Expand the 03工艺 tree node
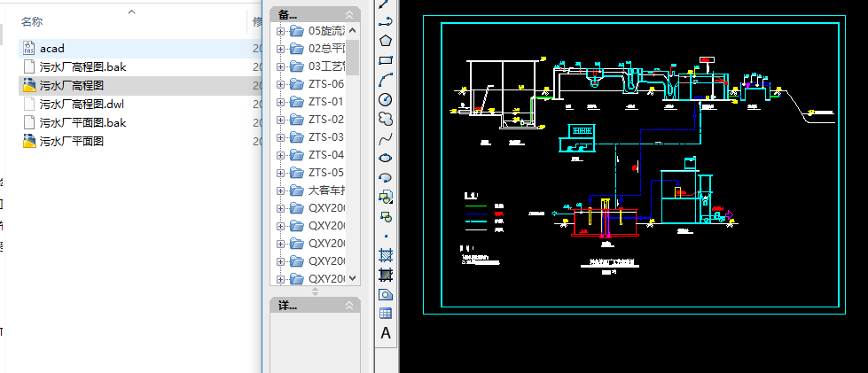Viewport: 868px width, 373px height. [280, 67]
